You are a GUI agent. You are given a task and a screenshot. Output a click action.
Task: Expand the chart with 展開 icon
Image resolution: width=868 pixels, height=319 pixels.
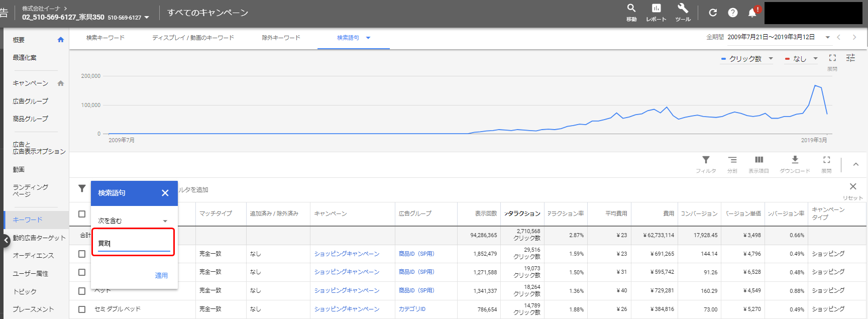pos(832,58)
